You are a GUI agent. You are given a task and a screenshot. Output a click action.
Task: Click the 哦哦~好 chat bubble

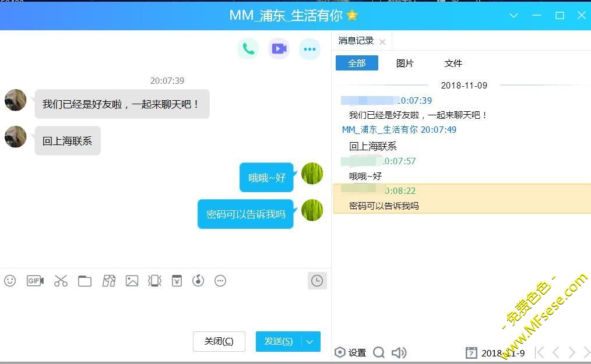point(266,178)
